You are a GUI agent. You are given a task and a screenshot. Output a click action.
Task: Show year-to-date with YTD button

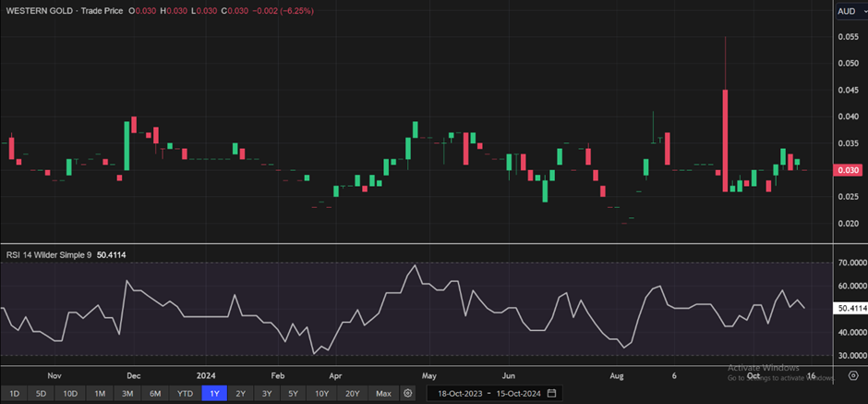(185, 393)
